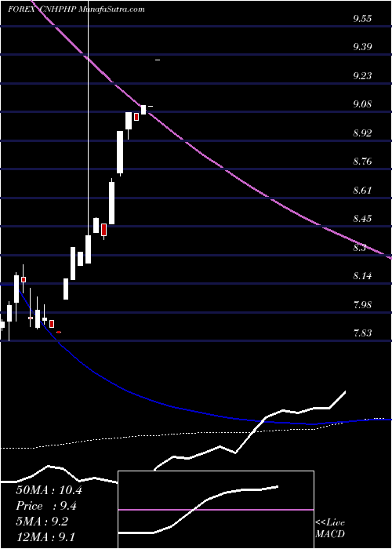This screenshot has width=392, height=549.
Task: Click the small red candle just below 9.08
Action: pyautogui.click(x=136, y=117)
